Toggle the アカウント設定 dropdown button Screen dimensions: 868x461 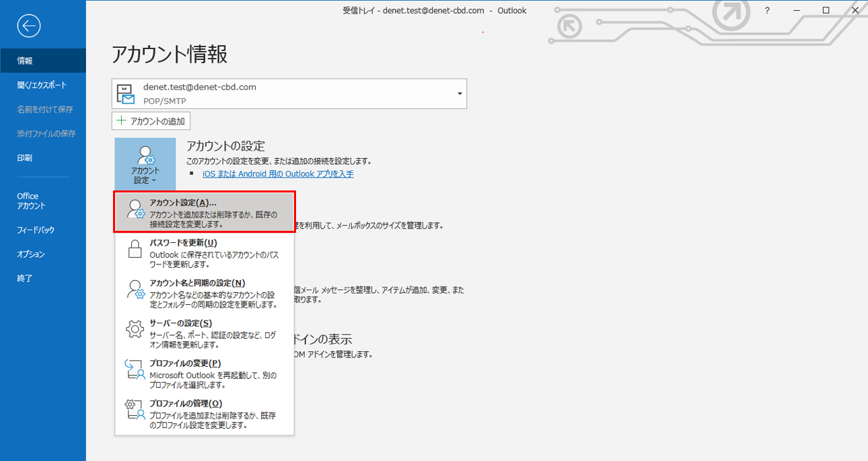pyautogui.click(x=145, y=165)
